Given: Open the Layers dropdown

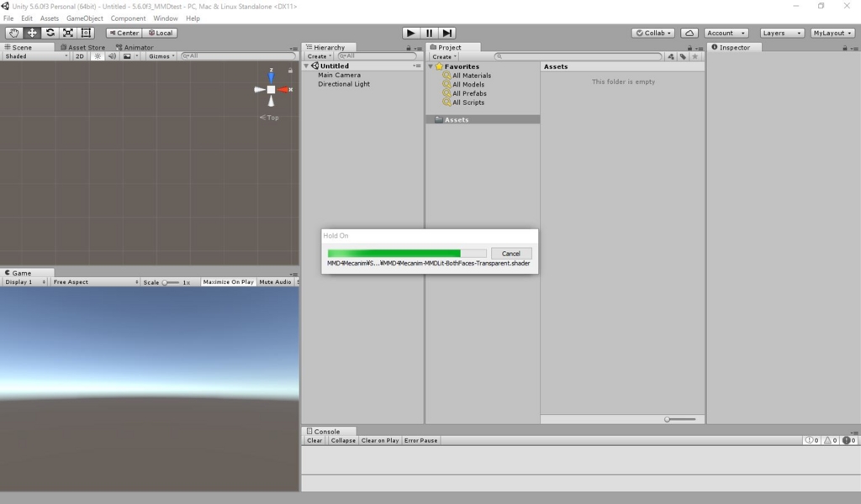Looking at the screenshot, I should [x=782, y=33].
